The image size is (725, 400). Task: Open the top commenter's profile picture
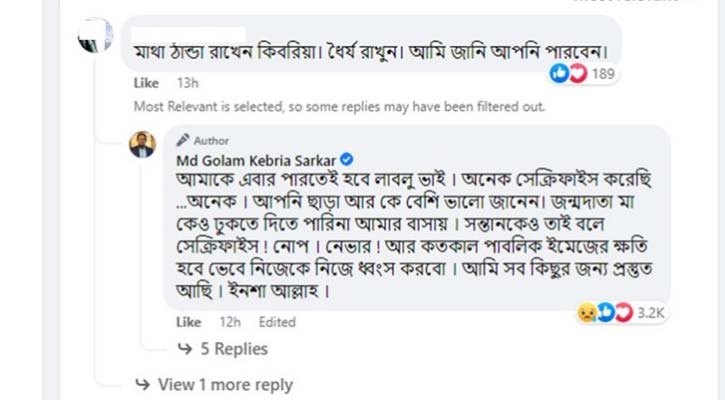95,37
